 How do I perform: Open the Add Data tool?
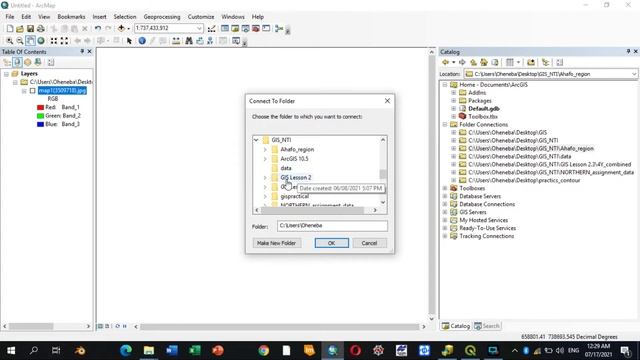[x=121, y=29]
